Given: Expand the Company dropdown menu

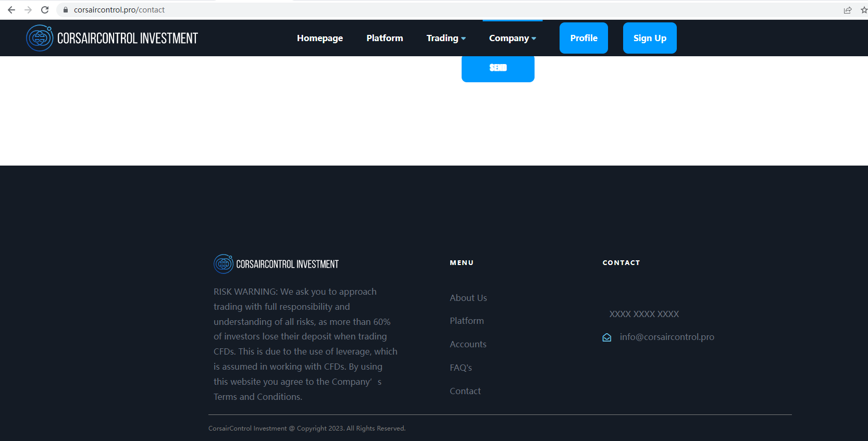Looking at the screenshot, I should click(x=512, y=38).
